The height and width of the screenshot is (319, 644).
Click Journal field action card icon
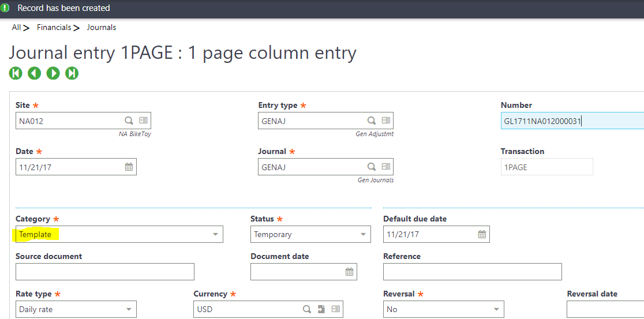[x=385, y=167]
